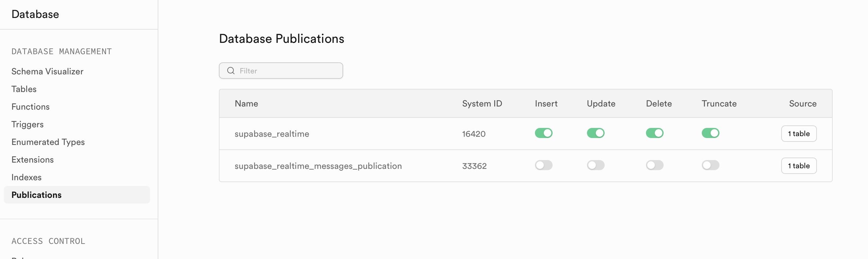Turn off Delete for supabase_realtime
The width and height of the screenshot is (868, 259).
point(654,133)
